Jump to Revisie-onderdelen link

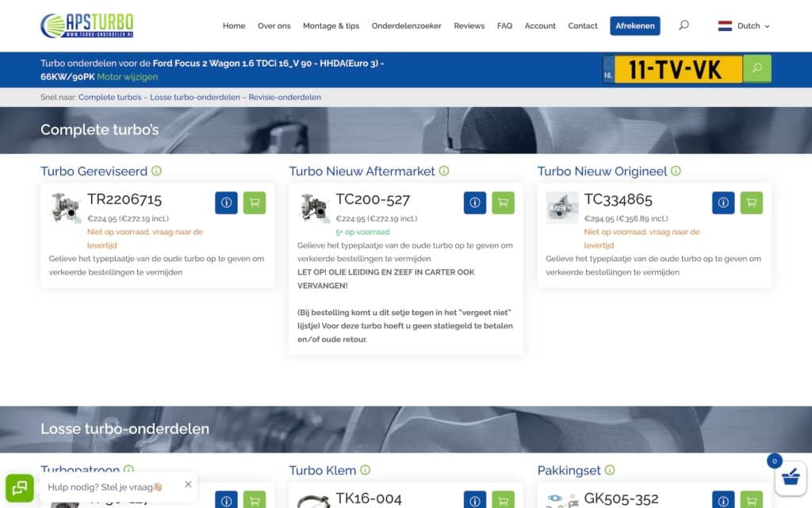pos(285,97)
